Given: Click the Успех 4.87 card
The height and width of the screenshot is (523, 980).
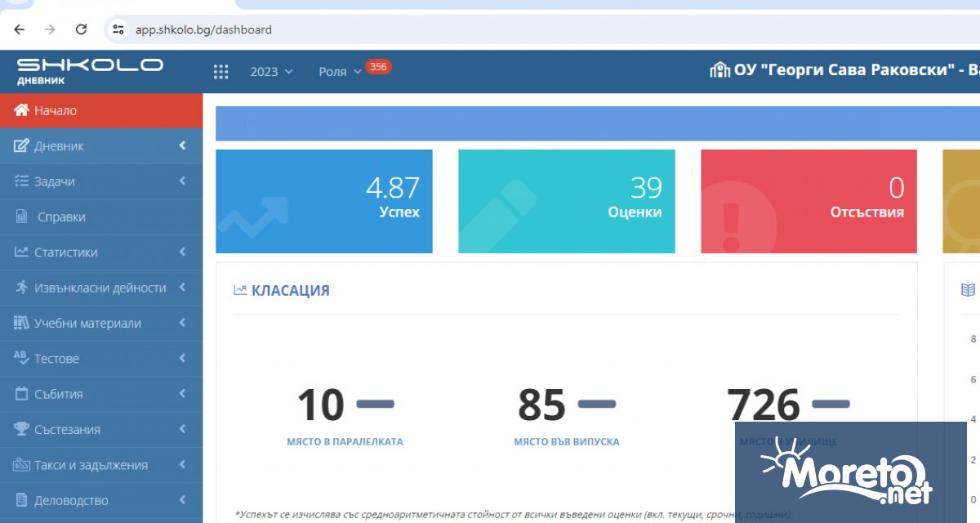Looking at the screenshot, I should click(x=323, y=201).
